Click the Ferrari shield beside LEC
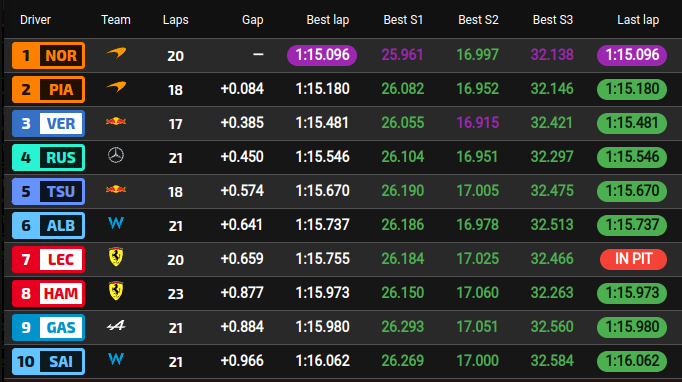The width and height of the screenshot is (682, 382). point(116,257)
